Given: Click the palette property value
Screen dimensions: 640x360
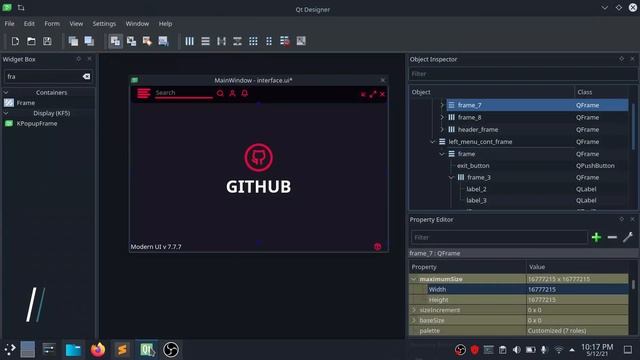Looking at the screenshot, I should pyautogui.click(x=577, y=331).
